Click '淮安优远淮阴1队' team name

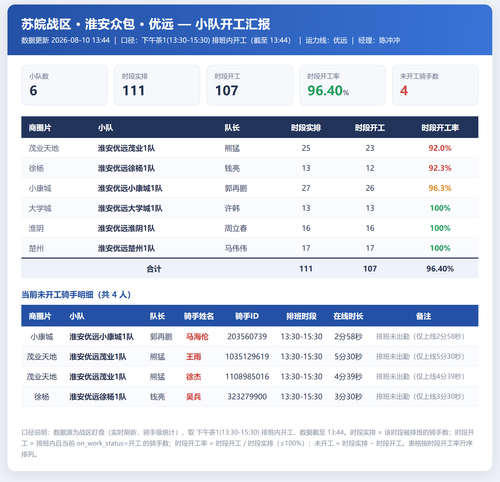click(126, 228)
